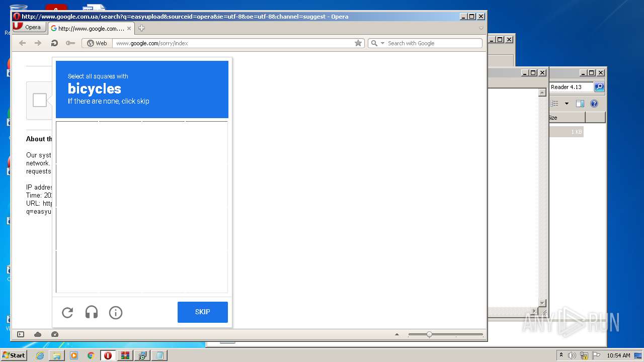Open a new tab with the plus button
The height and width of the screenshot is (362, 644).
tap(141, 28)
